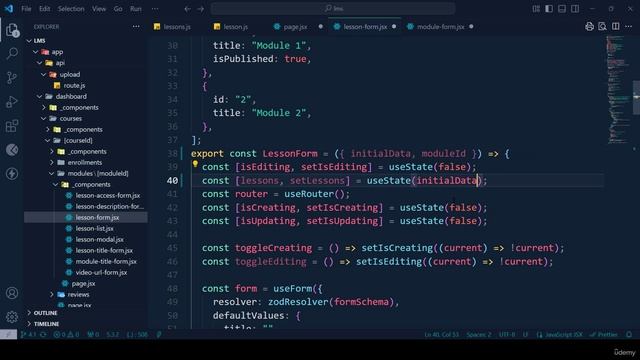The width and height of the screenshot is (640, 360).
Task: Open the additional menus ellipsis in menu bar
Action: (x=155, y=9)
